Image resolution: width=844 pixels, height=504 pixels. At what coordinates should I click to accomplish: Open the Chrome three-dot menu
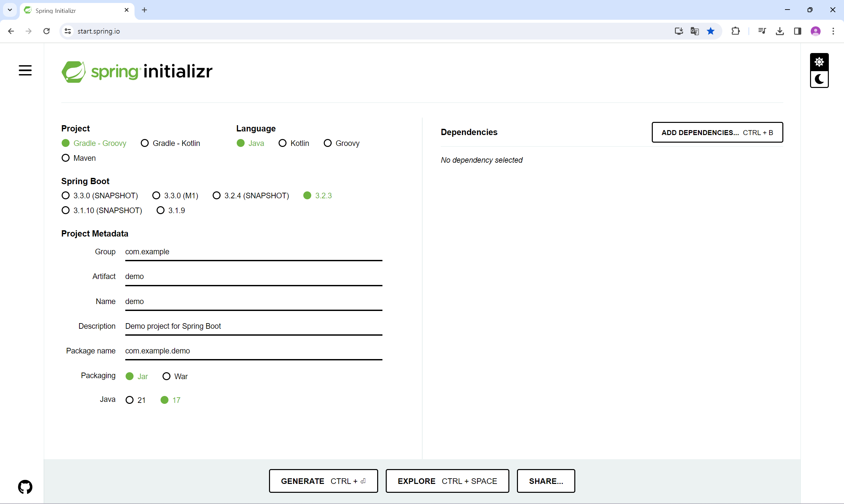833,31
